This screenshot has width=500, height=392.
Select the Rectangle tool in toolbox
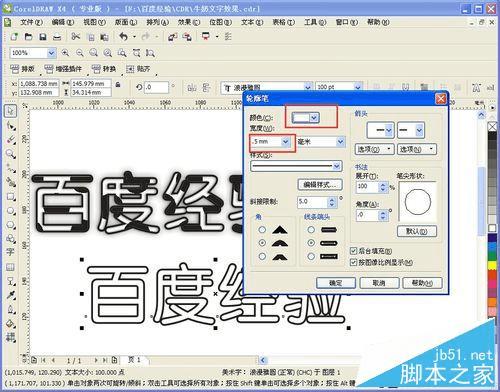click(x=11, y=197)
